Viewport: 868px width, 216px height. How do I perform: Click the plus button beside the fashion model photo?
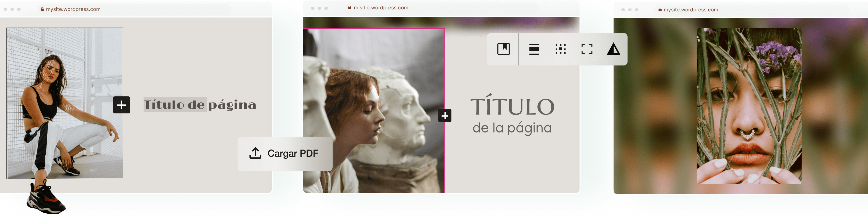122,105
